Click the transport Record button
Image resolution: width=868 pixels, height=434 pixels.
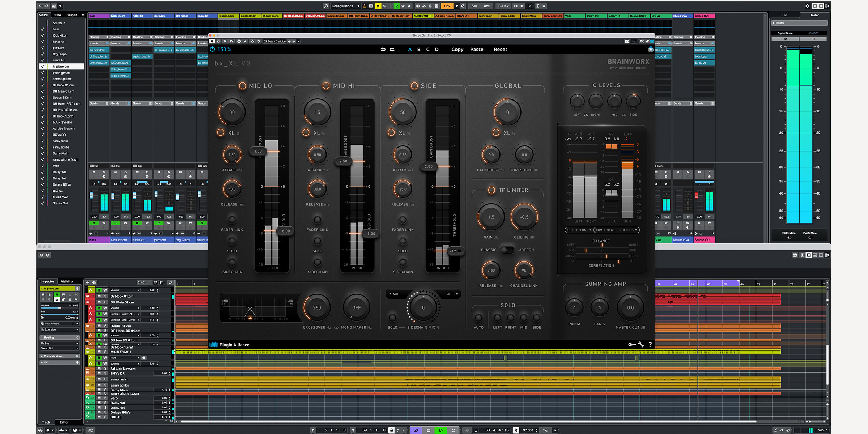[x=453, y=430]
